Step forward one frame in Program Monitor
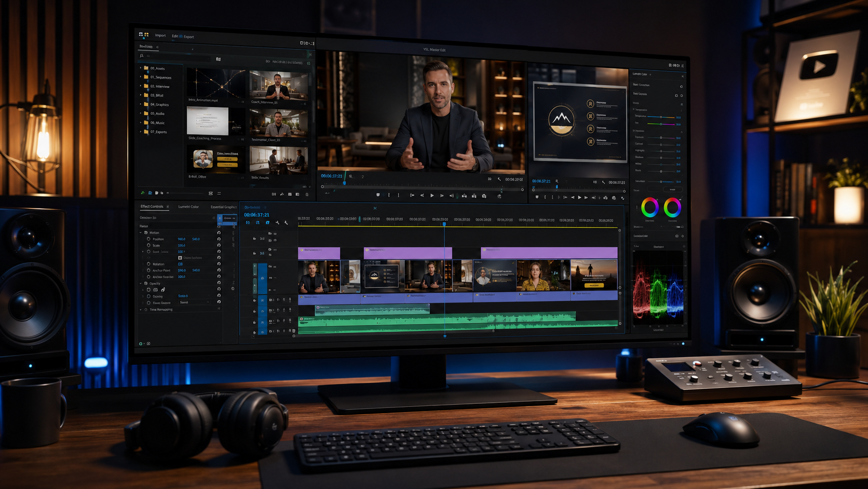This screenshot has height=489, width=868. (x=442, y=195)
